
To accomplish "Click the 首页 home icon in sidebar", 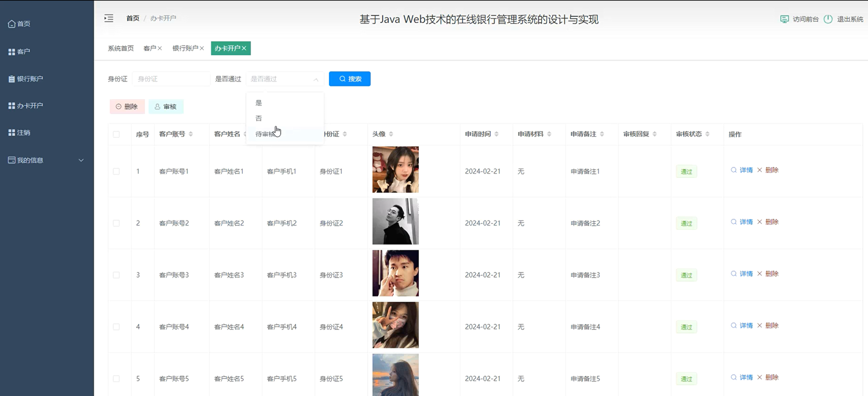I will pos(11,24).
